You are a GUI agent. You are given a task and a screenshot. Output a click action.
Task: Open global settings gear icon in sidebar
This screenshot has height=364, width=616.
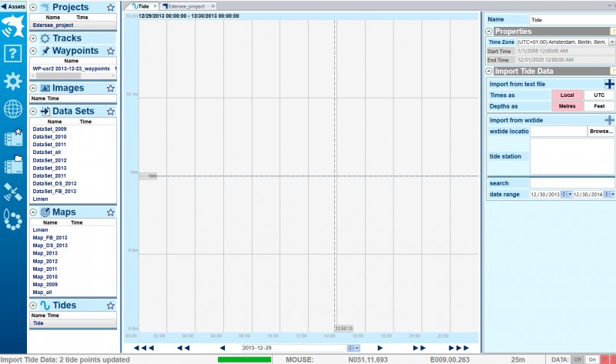(12, 82)
